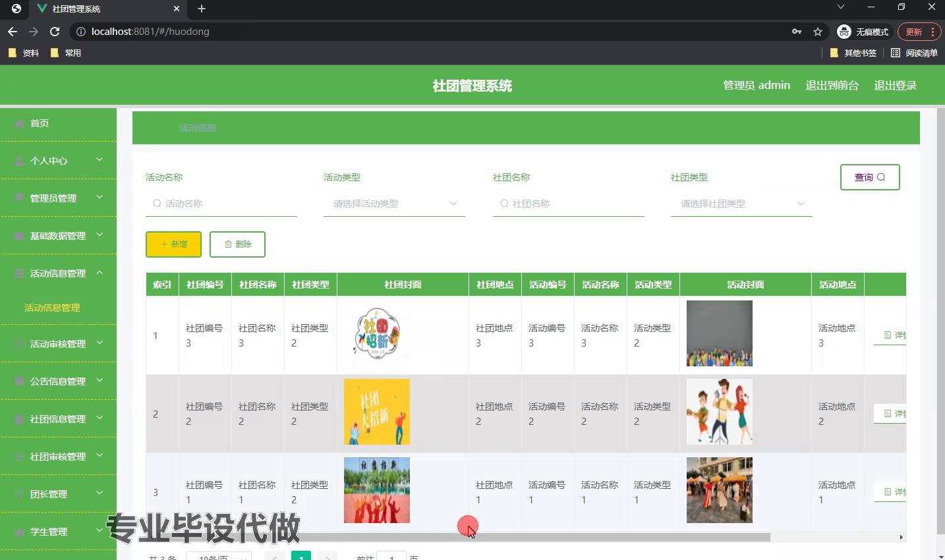Click the bookmark star icon in address bar
This screenshot has width=945, height=560.
tap(818, 32)
